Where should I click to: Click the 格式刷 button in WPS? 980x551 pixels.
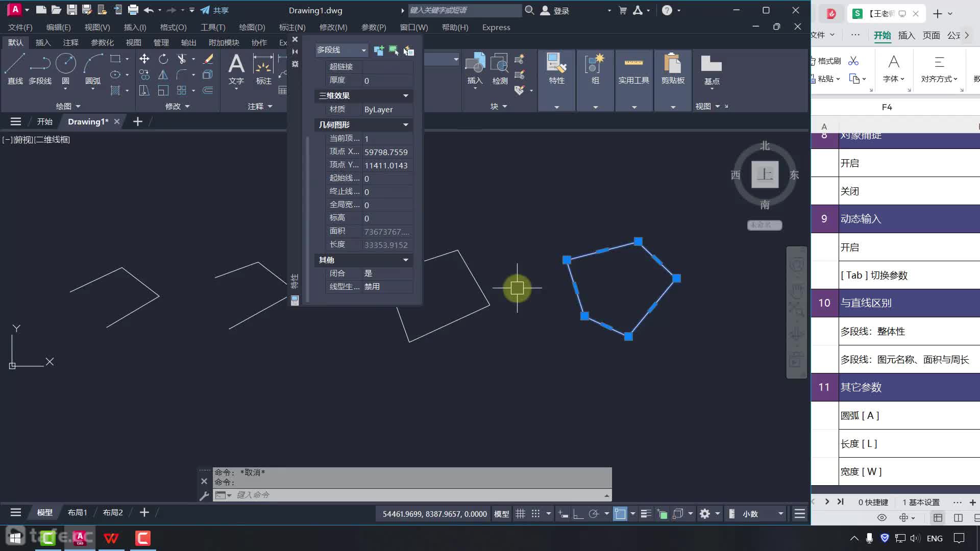pyautogui.click(x=825, y=61)
